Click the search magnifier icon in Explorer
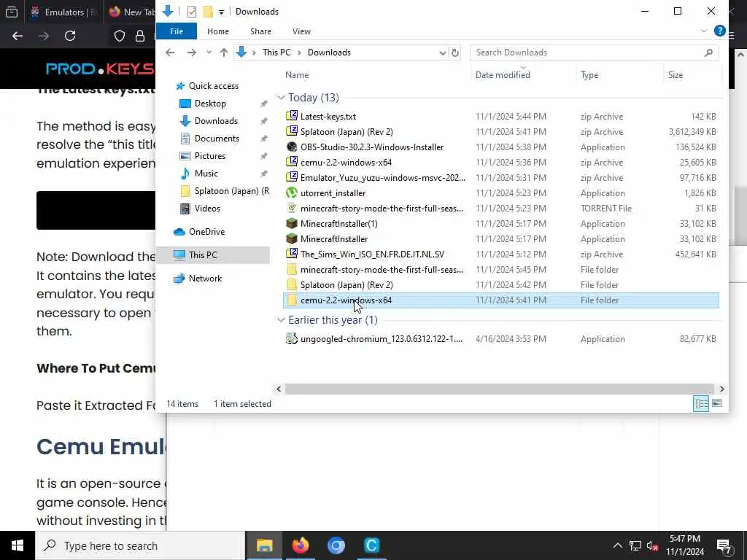This screenshot has height=560, width=747. (708, 52)
